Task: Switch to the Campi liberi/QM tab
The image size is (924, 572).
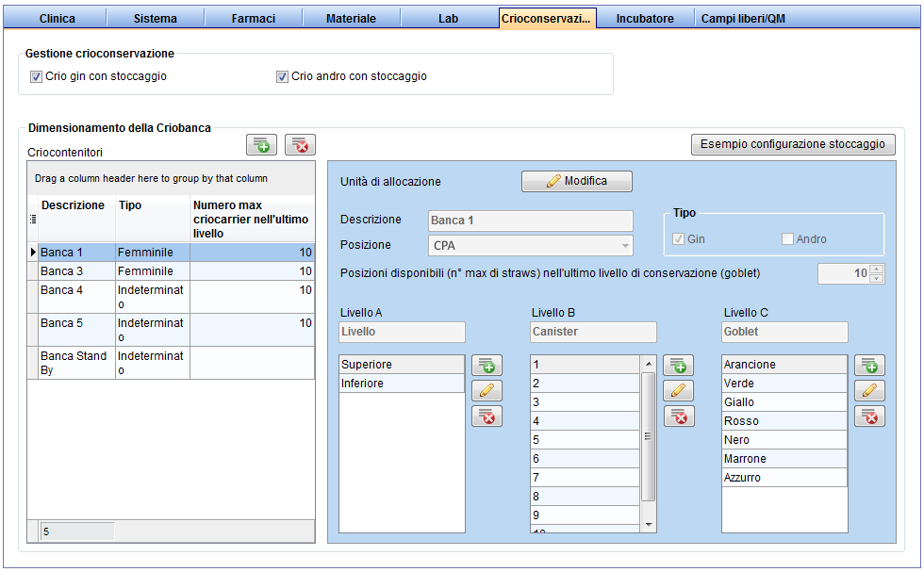Action: [743, 18]
